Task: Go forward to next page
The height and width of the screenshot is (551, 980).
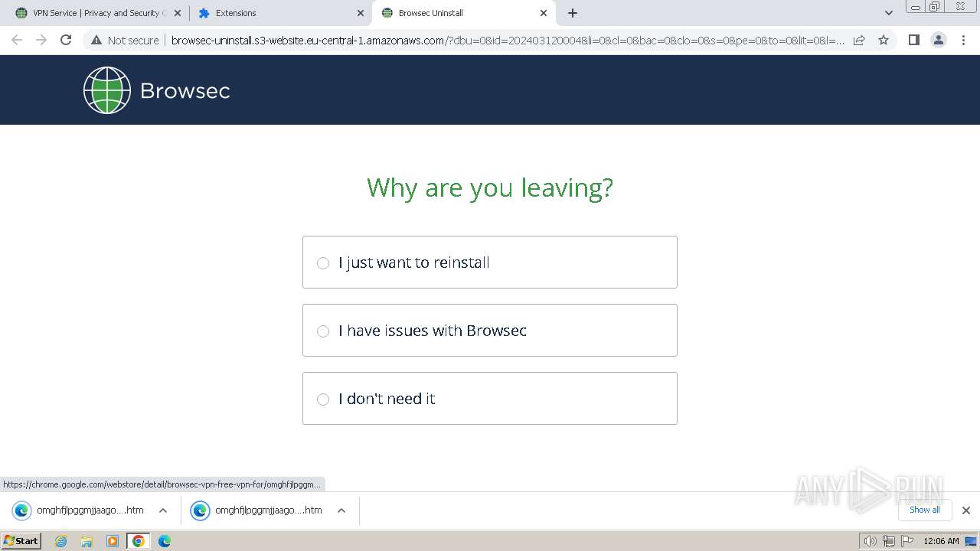Action: [41, 40]
